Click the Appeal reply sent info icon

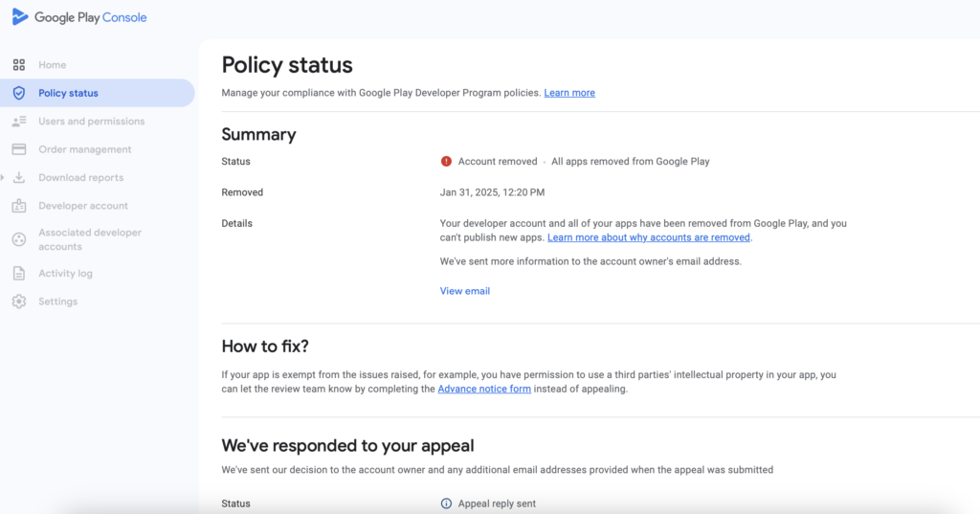pyautogui.click(x=446, y=503)
